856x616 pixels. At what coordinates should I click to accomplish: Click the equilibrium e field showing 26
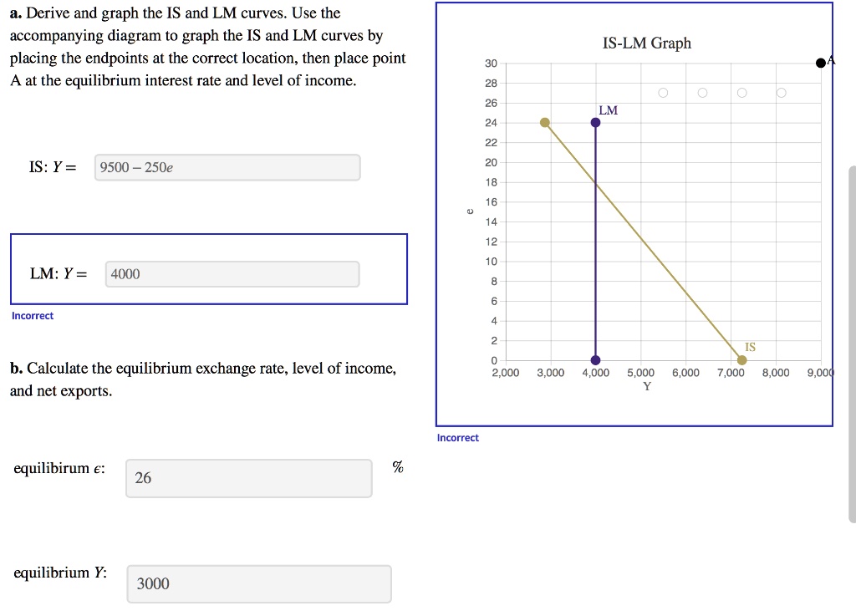coord(247,478)
